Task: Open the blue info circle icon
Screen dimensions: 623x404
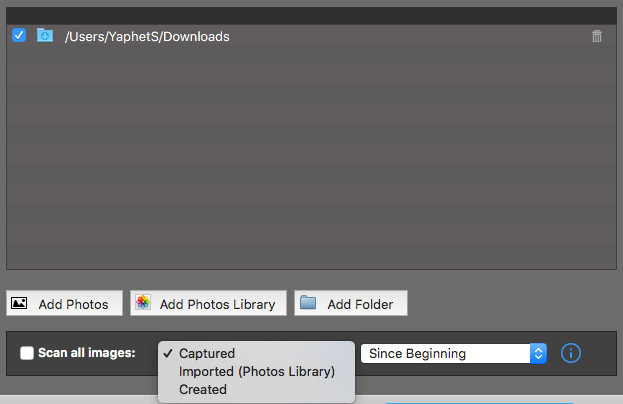Action: click(571, 353)
